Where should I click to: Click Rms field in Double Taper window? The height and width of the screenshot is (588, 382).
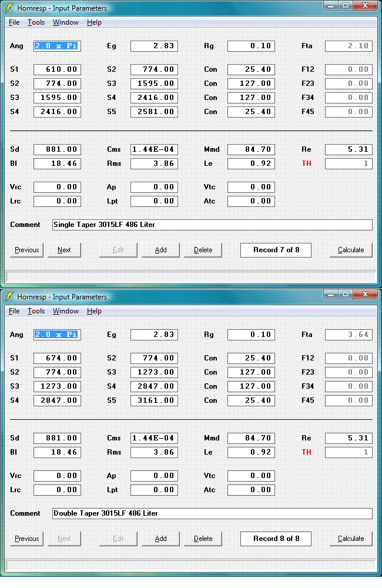pos(154,453)
